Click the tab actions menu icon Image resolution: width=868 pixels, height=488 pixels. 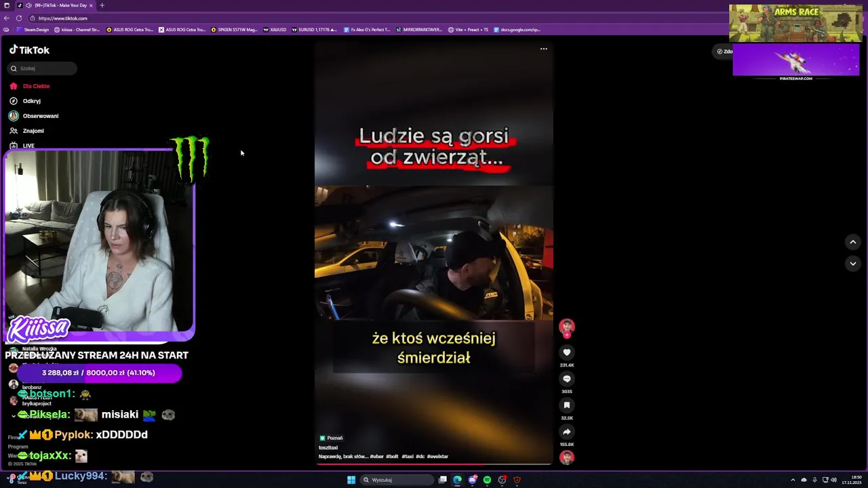tap(7, 5)
